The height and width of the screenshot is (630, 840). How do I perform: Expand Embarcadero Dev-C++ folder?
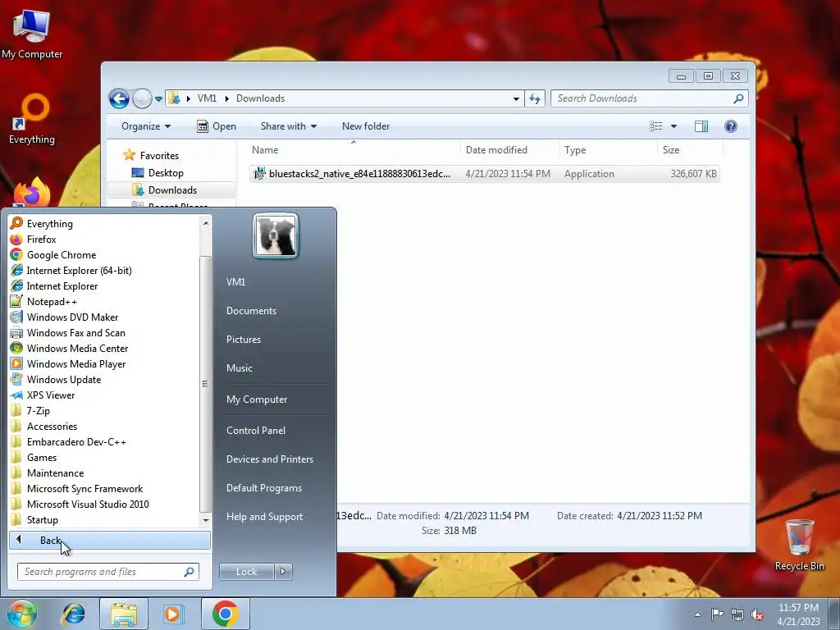pos(76,441)
